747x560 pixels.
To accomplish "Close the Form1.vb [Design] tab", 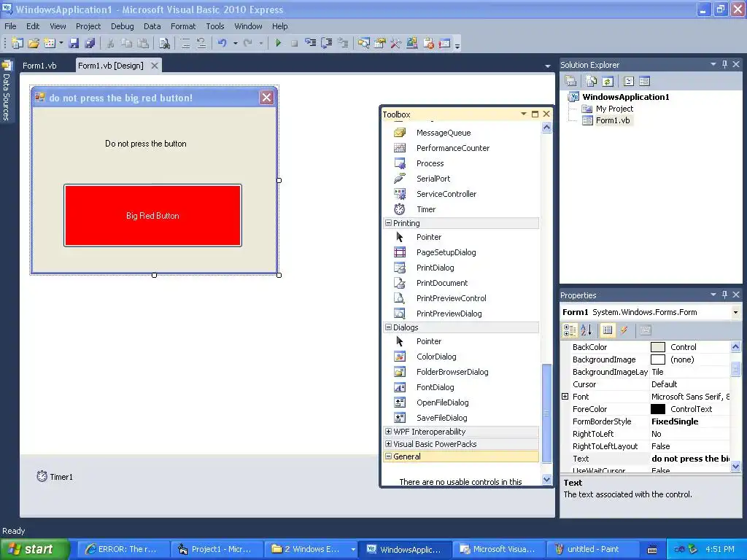I will 155,66.
